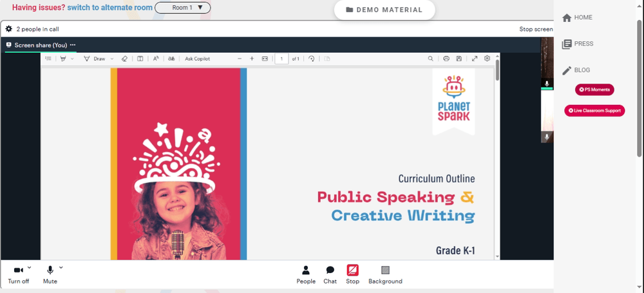Viewport: 644px width, 293px height.
Task: Turn off the camera
Action: click(x=19, y=274)
